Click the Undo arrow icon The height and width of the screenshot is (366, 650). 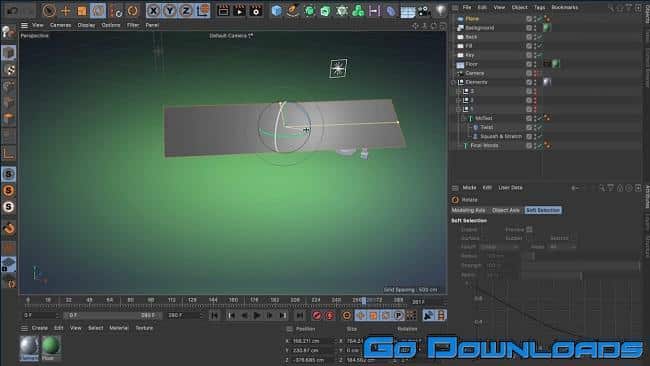[12, 11]
